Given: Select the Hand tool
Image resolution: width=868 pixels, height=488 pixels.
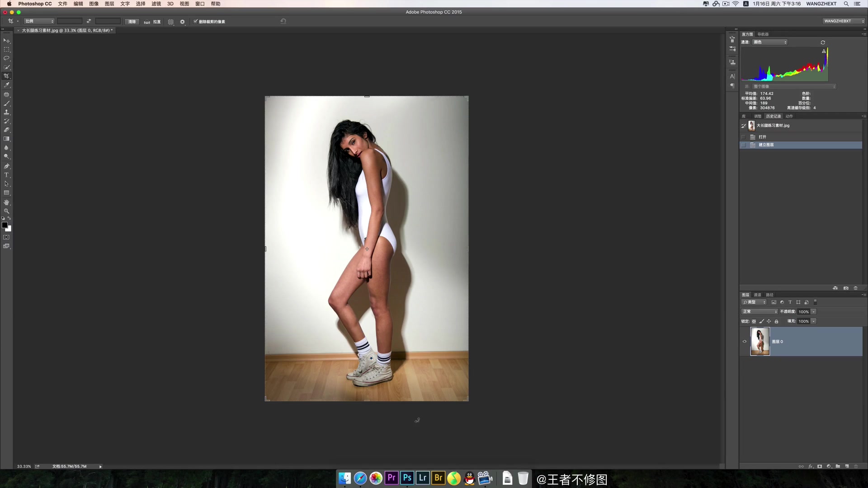Looking at the screenshot, I should (6, 202).
